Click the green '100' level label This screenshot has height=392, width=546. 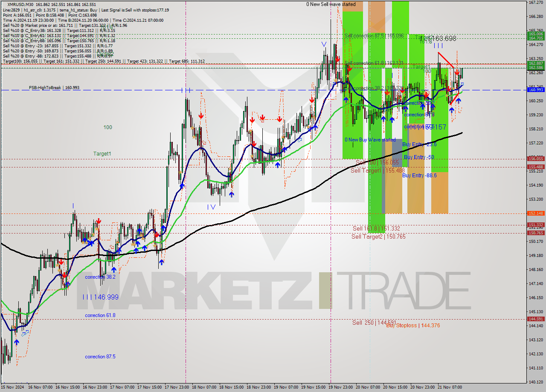point(107,127)
